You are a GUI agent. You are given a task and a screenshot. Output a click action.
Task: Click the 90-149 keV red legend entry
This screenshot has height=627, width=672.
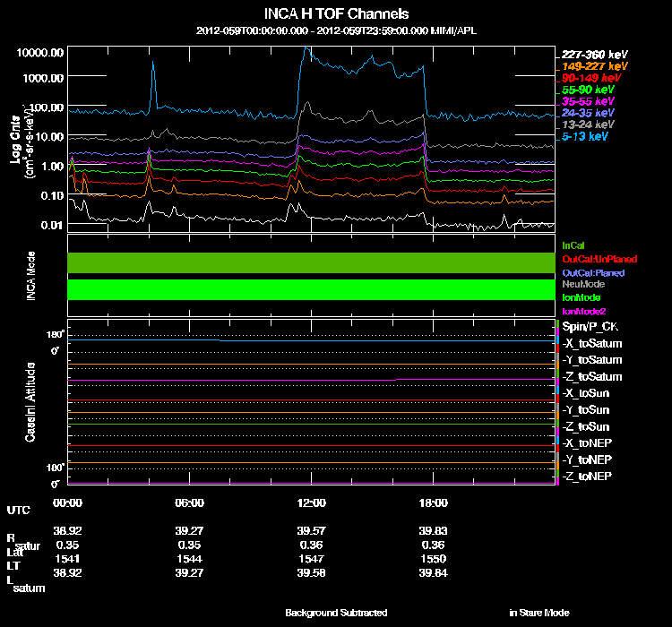tap(590, 78)
